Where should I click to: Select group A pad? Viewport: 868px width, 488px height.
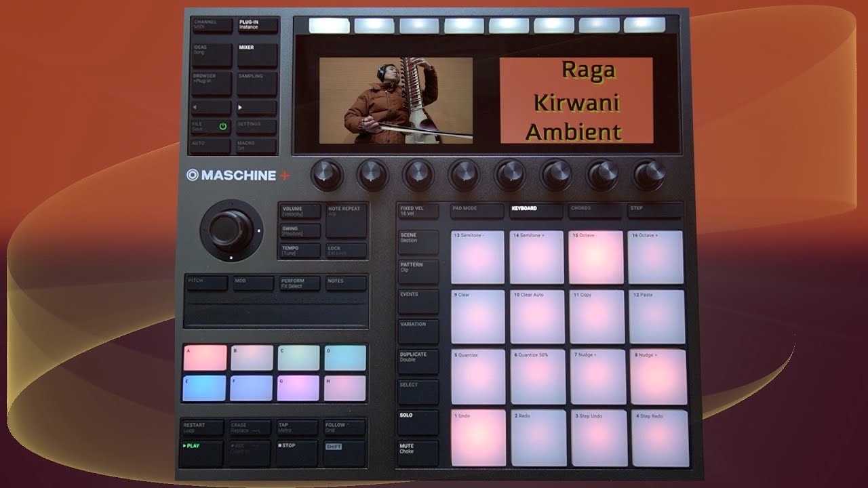tap(205, 358)
